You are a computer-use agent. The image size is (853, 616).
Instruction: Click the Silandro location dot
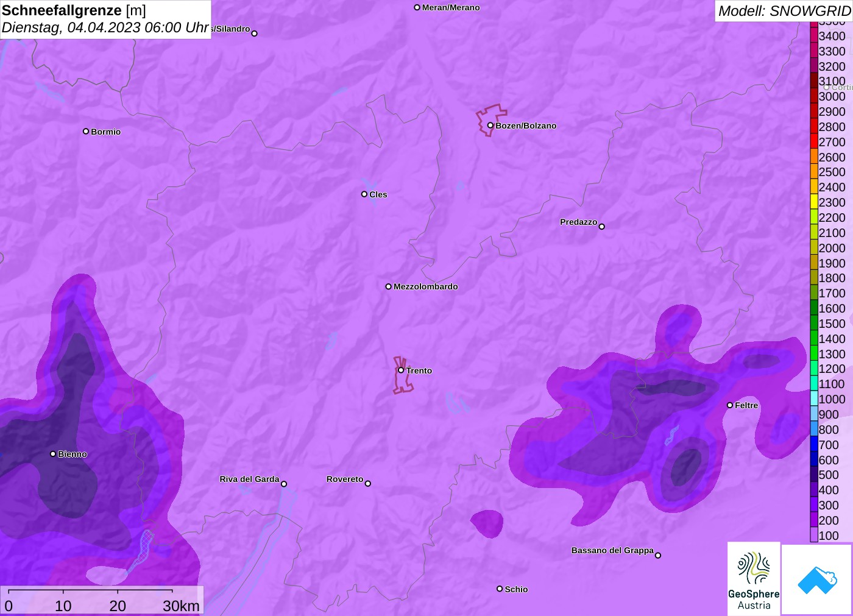255,34
